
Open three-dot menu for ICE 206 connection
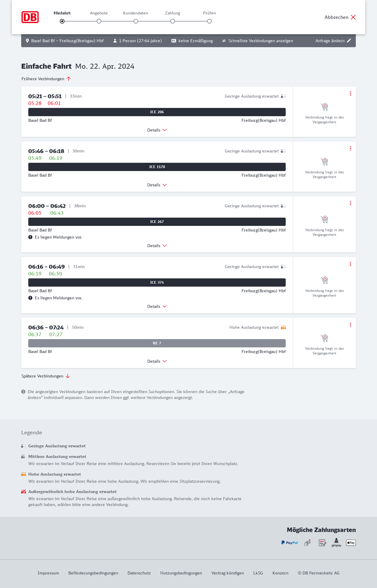pos(350,93)
